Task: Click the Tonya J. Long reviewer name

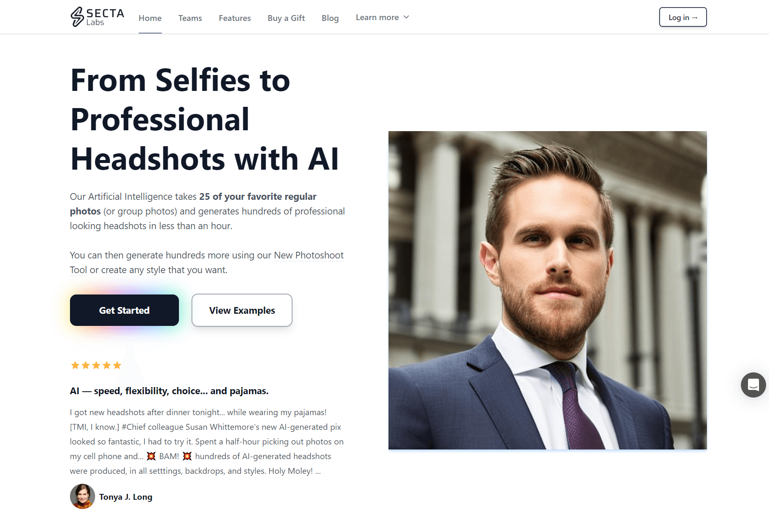Action: coord(126,497)
